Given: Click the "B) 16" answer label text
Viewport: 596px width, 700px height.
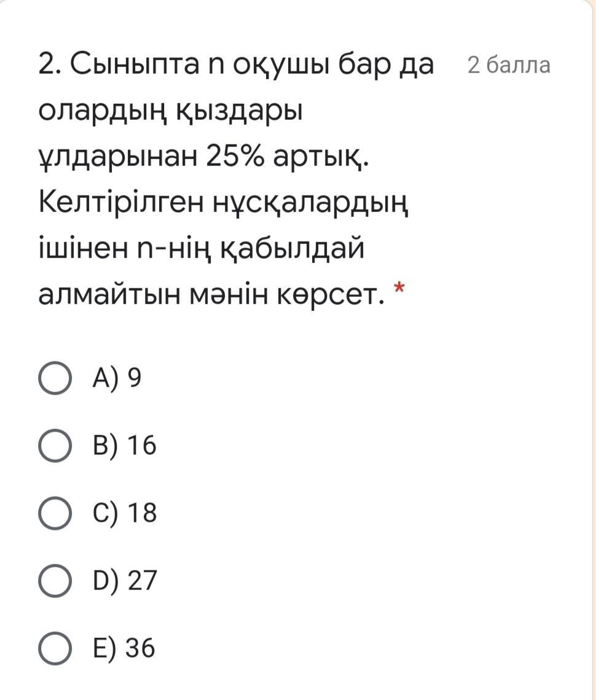Looking at the screenshot, I should tap(124, 446).
